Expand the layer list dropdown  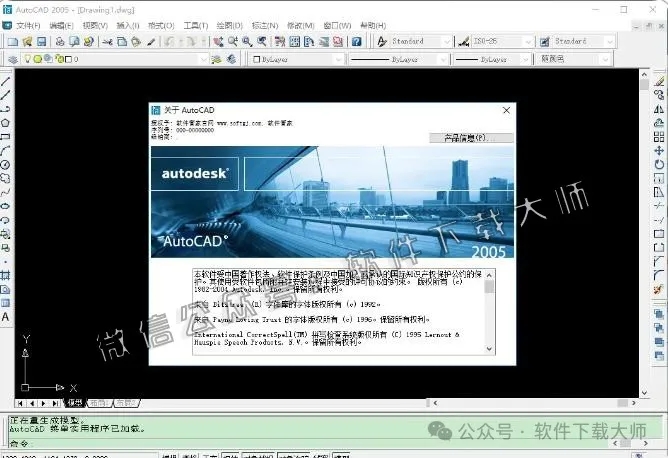click(204, 59)
